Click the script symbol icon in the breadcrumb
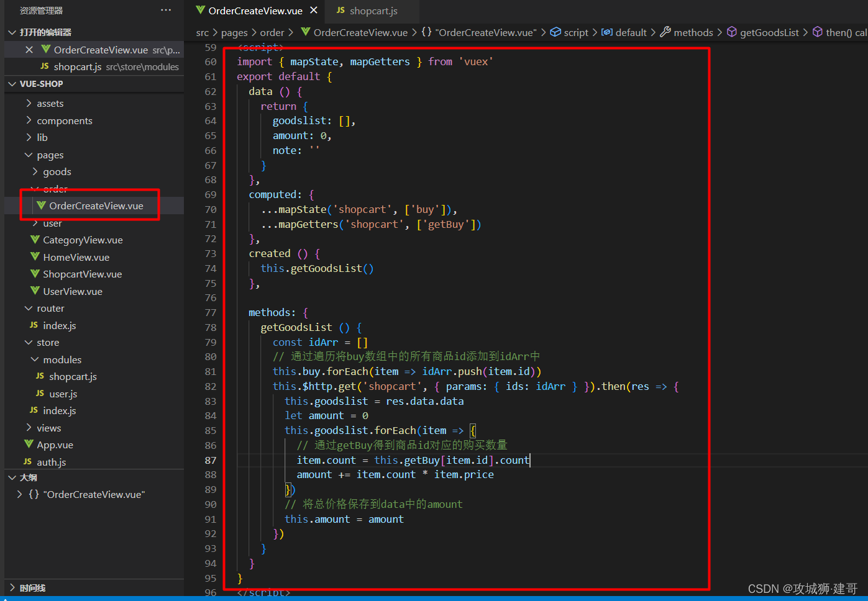This screenshot has height=601, width=868. coord(555,32)
